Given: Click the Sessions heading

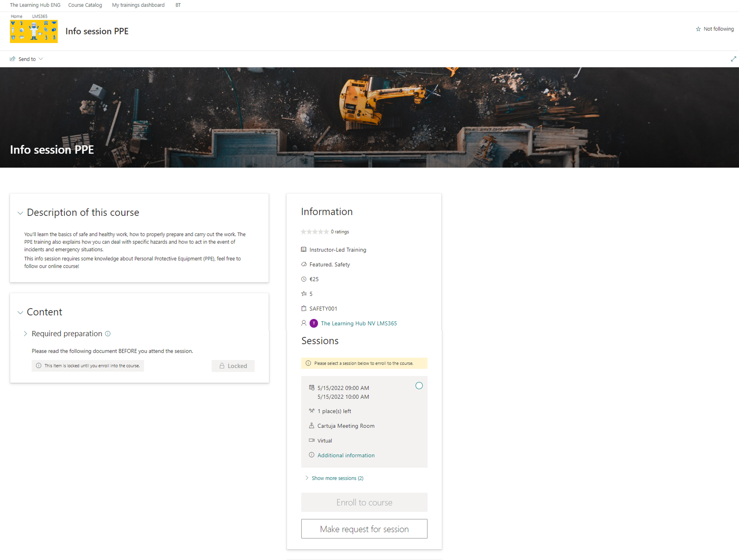Looking at the screenshot, I should pyautogui.click(x=320, y=340).
